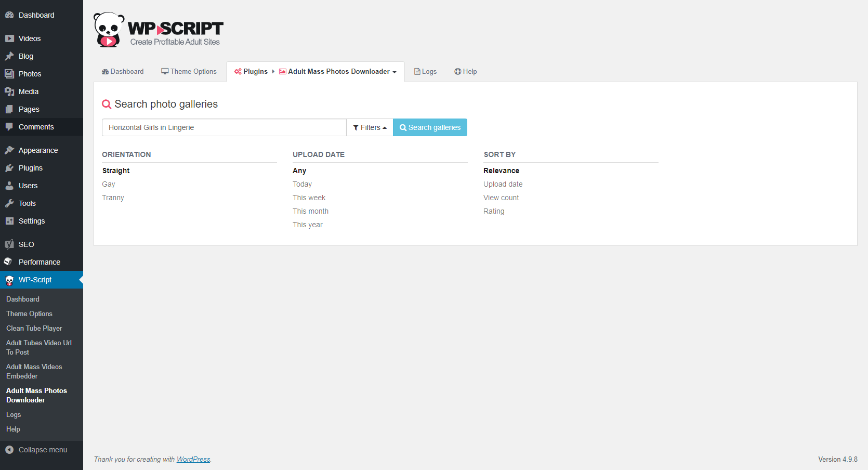This screenshot has width=868, height=470.
Task: Click the Tools wrench icon
Action: [x=9, y=203]
